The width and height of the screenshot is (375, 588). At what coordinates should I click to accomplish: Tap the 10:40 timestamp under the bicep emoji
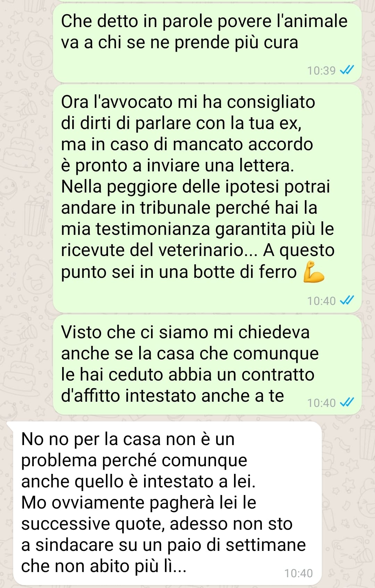(321, 301)
